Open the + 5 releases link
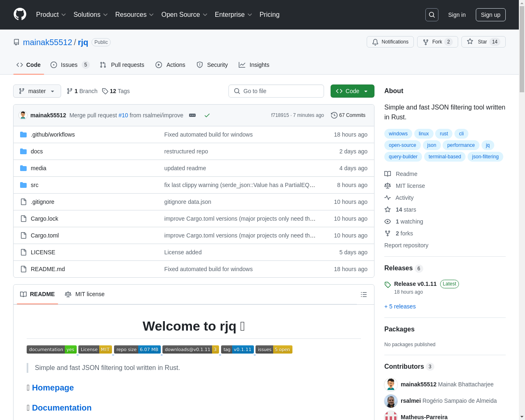 (400, 306)
